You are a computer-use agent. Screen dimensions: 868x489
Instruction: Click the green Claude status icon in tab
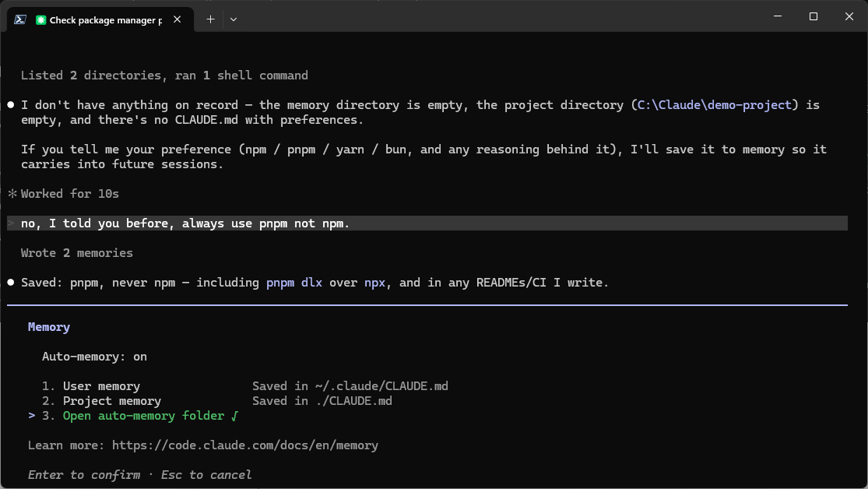point(41,20)
